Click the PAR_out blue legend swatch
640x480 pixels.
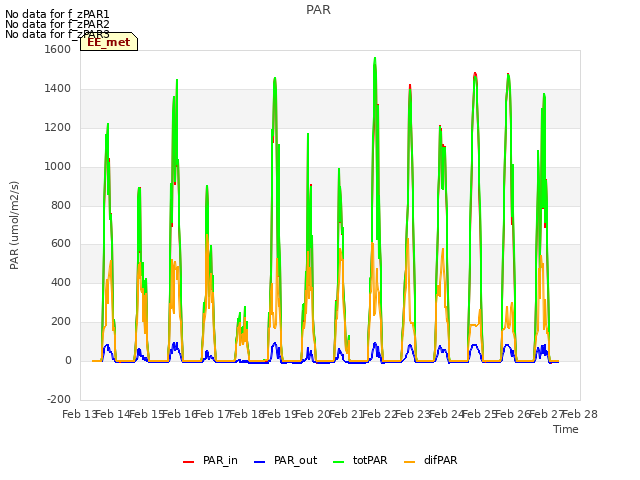point(259,462)
